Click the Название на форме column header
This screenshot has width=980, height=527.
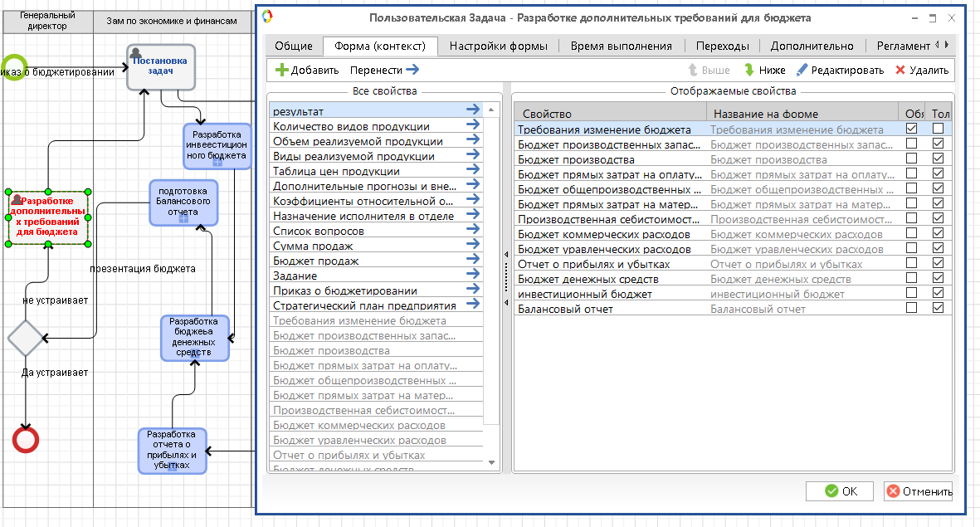pos(802,113)
